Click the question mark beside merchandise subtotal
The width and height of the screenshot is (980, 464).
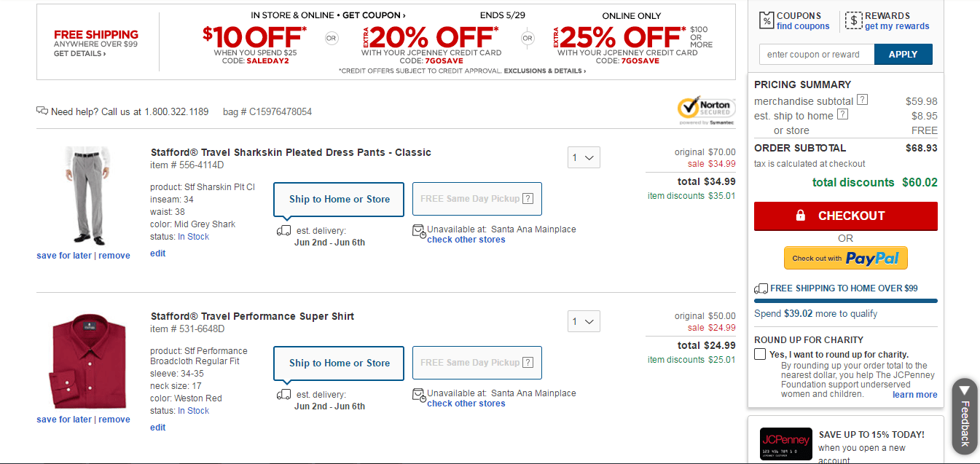point(861,101)
